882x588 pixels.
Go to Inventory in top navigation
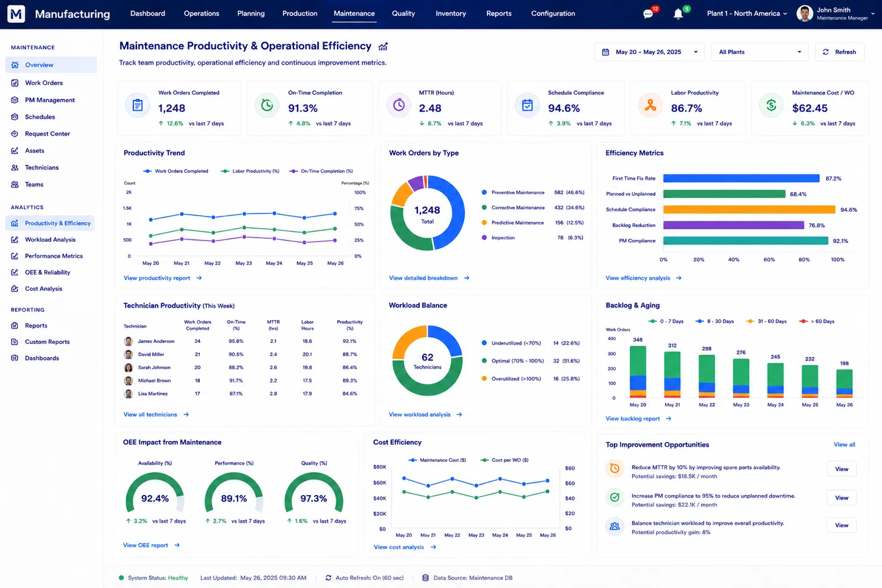(x=451, y=14)
